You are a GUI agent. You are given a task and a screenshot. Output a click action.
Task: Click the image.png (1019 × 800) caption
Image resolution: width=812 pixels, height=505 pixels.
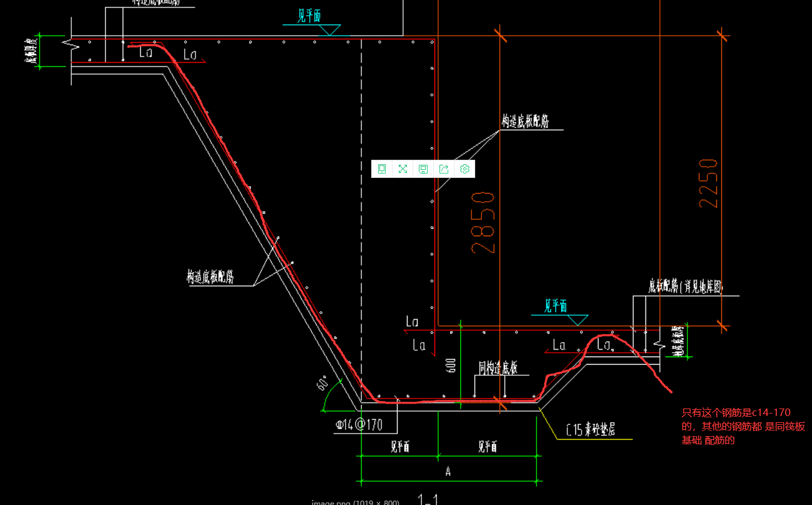click(x=355, y=502)
